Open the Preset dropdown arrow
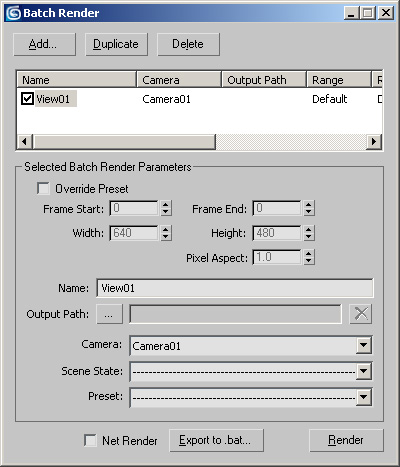The width and height of the screenshot is (400, 467). pos(363,397)
